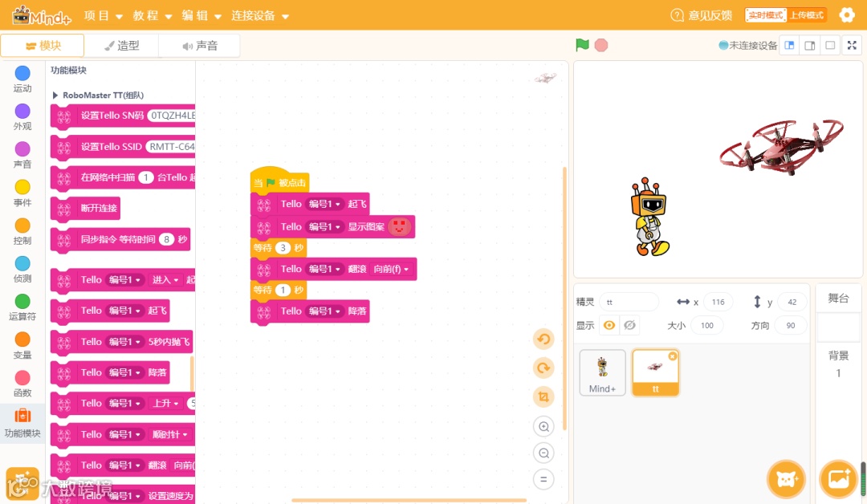Select the 变量 variables category circle
867x504 pixels.
click(22, 339)
